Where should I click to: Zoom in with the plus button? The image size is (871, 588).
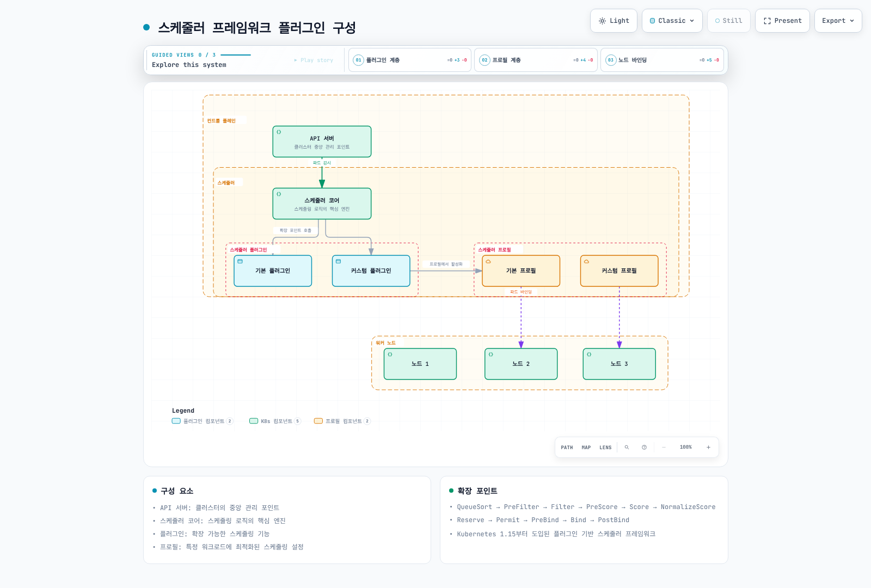click(708, 448)
